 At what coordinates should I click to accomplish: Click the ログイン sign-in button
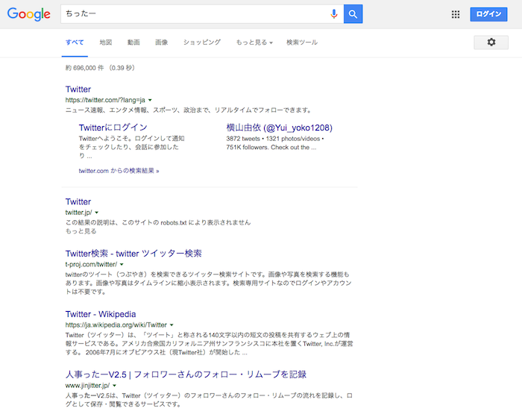488,14
